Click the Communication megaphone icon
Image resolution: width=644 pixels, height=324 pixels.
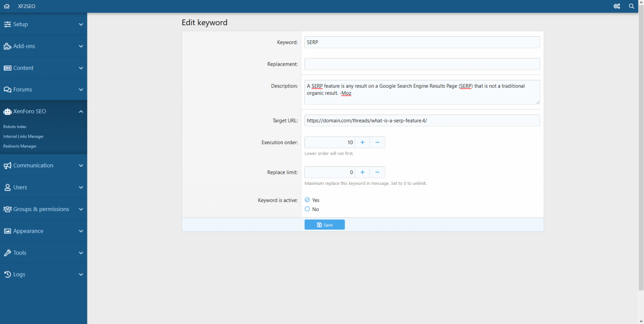7,165
